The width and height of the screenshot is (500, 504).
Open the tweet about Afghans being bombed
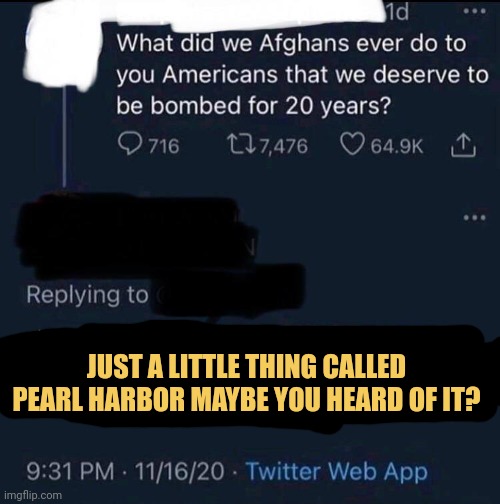click(x=302, y=75)
